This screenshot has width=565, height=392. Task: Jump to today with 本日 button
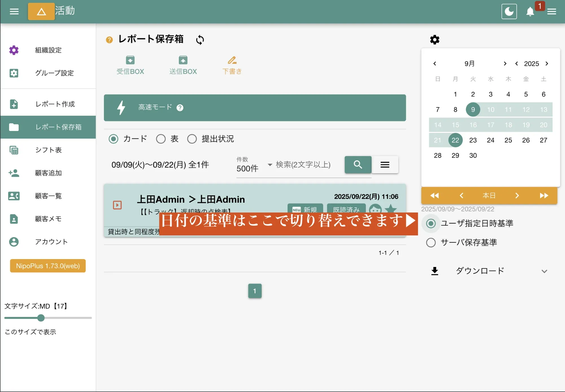[x=489, y=195]
